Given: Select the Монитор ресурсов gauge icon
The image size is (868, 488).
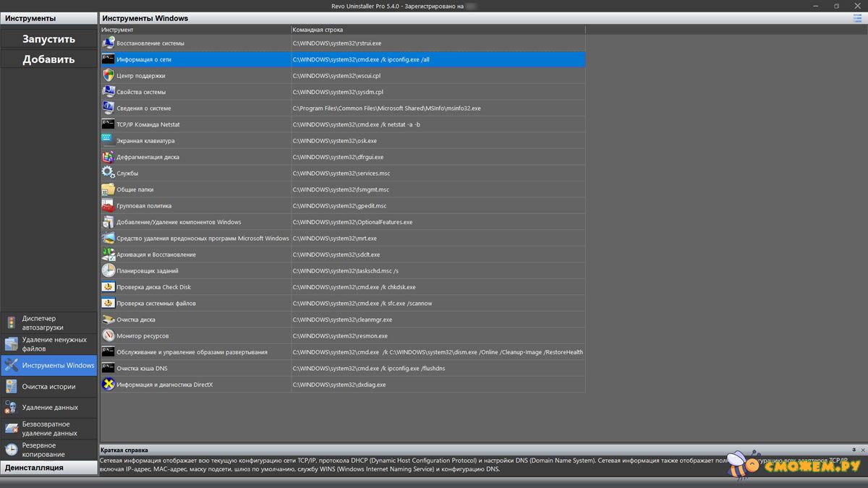Looking at the screenshot, I should [108, 336].
